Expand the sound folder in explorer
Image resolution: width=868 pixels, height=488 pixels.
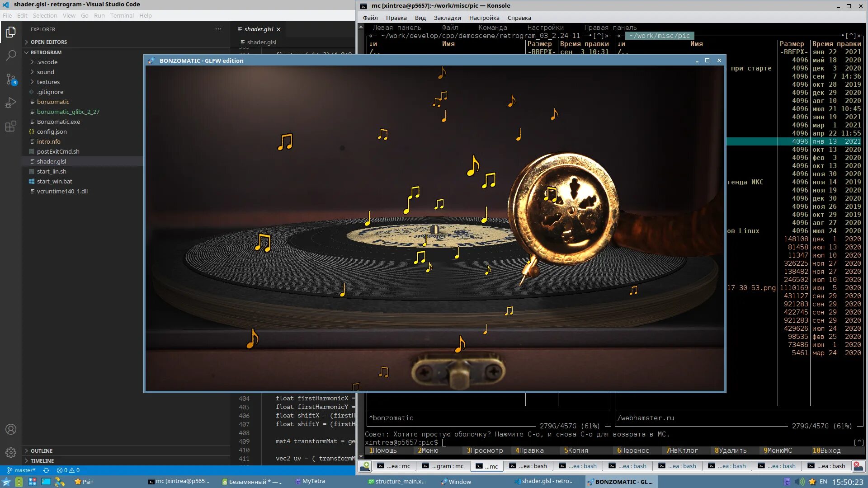[45, 72]
